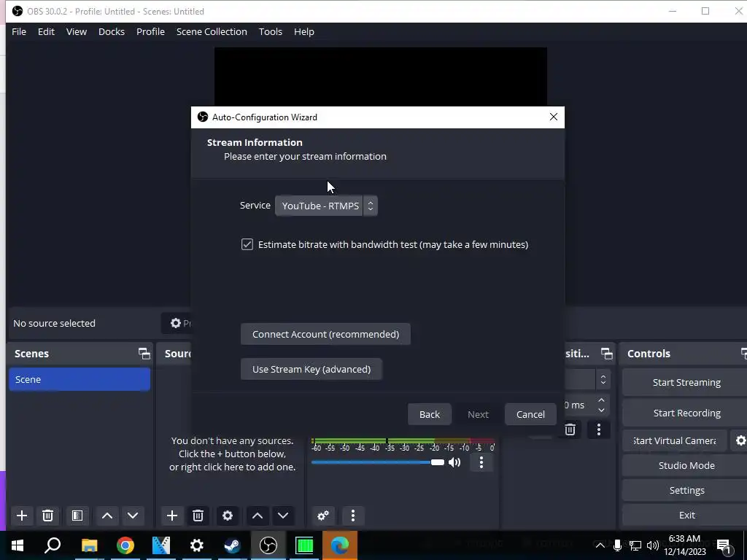Add a new source with plus button
This screenshot has height=560, width=747.
[172, 516]
